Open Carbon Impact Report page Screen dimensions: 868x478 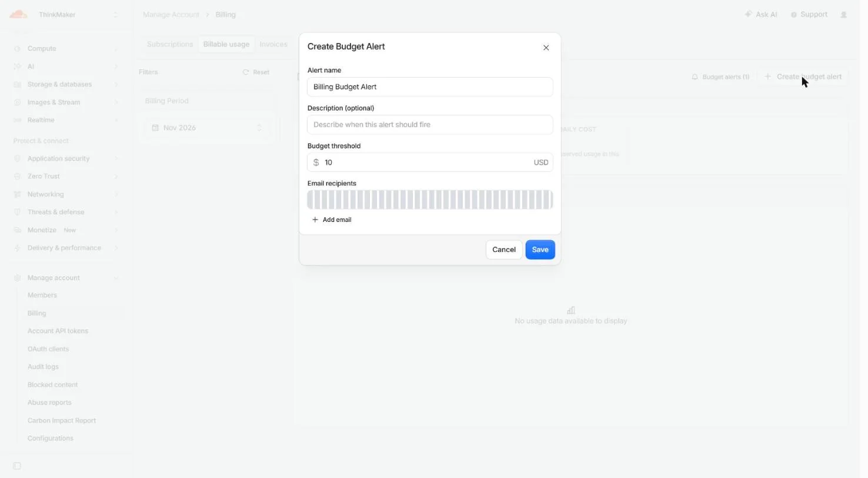pyautogui.click(x=62, y=421)
